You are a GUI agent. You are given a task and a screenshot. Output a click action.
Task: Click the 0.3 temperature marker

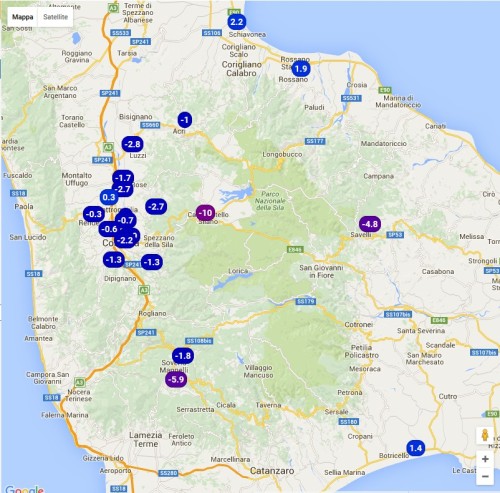(x=109, y=197)
